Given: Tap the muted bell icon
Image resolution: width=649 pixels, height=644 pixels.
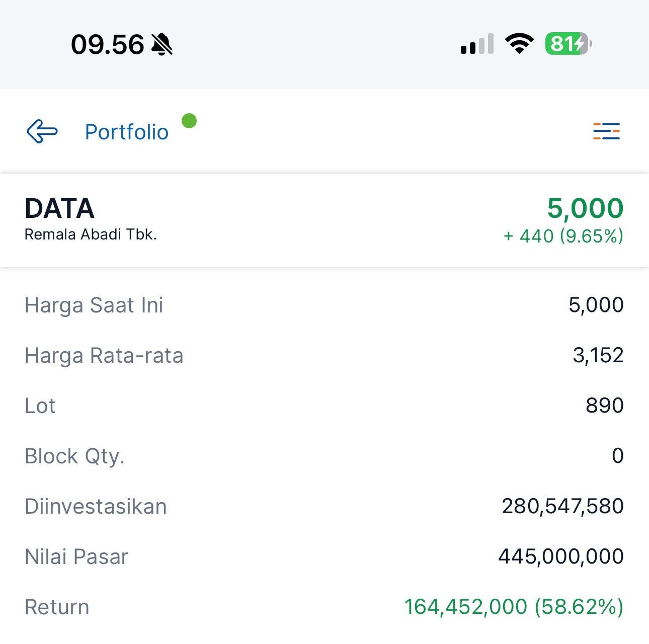Looking at the screenshot, I should [x=162, y=45].
